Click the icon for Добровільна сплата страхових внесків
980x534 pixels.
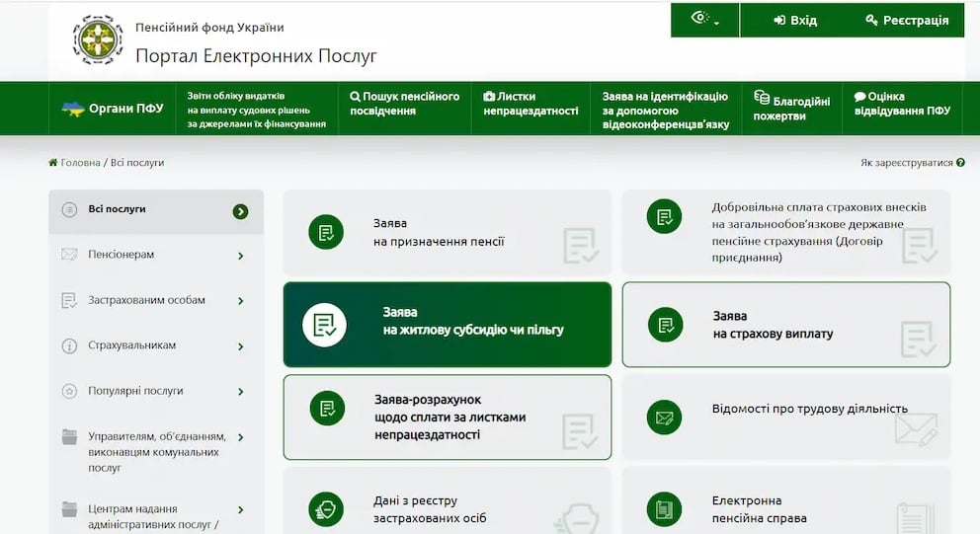(x=664, y=216)
